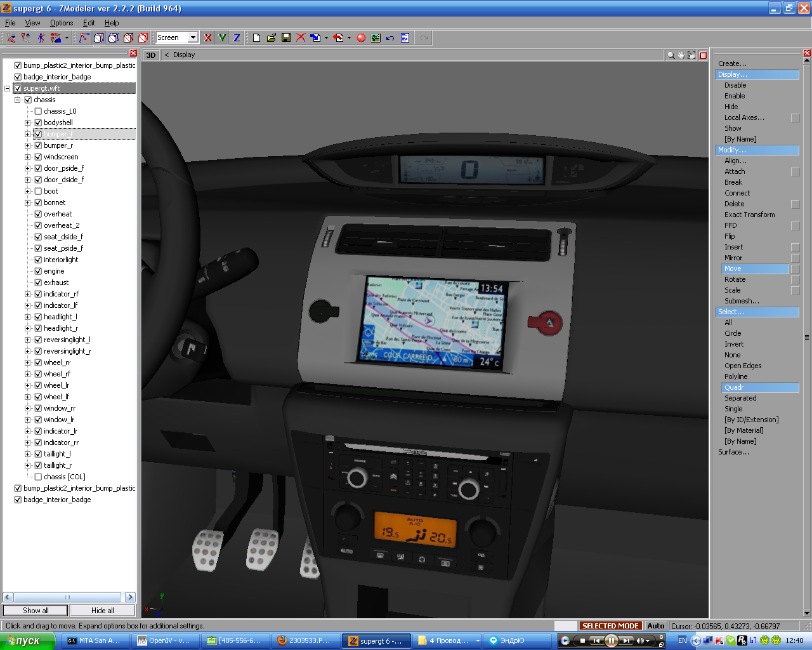Image resolution: width=812 pixels, height=650 pixels.
Task: Click the Auto status bar button
Action: (x=656, y=626)
